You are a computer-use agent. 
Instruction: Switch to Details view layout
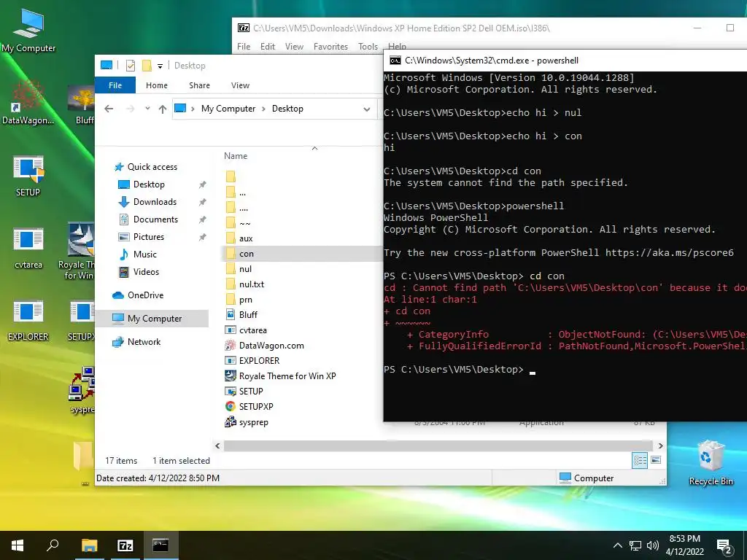click(x=640, y=460)
